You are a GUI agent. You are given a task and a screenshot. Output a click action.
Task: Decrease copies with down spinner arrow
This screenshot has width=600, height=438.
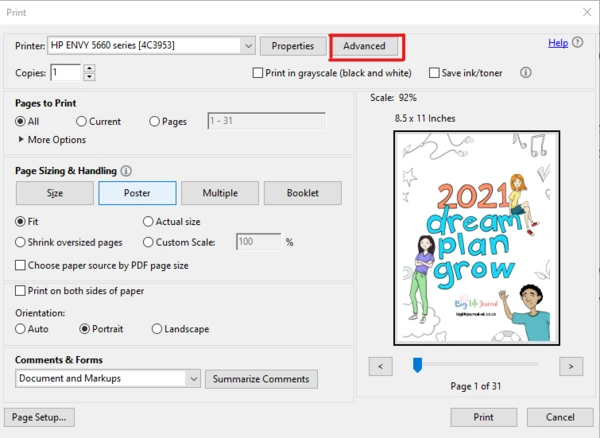pos(89,77)
